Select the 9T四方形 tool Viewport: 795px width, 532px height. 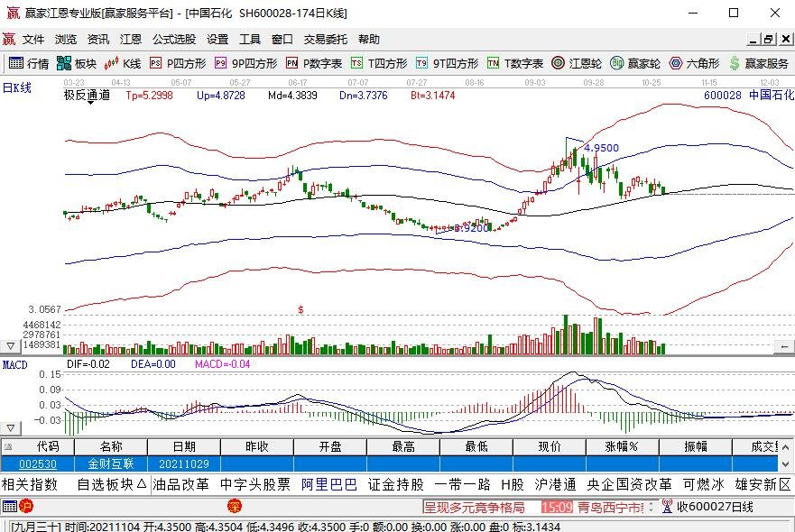click(x=448, y=63)
